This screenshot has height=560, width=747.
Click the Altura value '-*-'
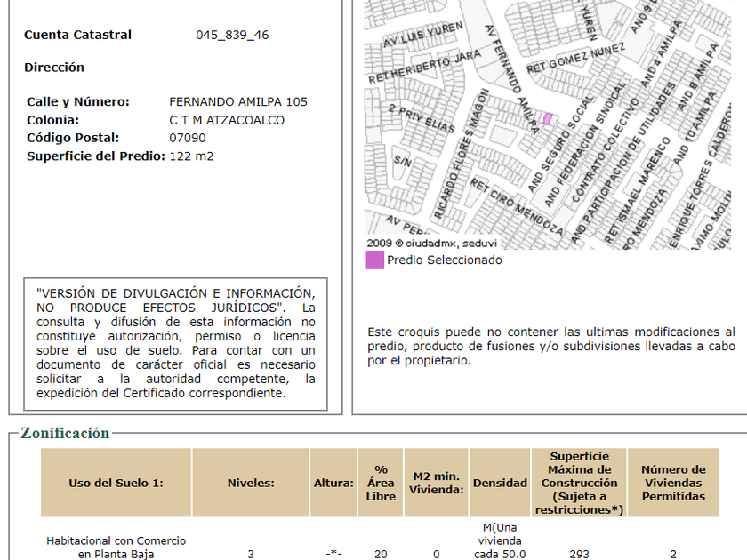[333, 555]
